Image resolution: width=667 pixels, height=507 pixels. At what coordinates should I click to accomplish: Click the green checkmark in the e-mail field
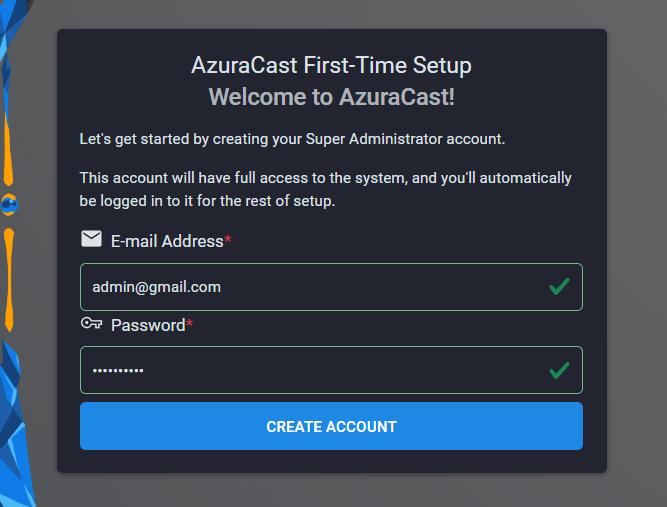click(x=559, y=287)
